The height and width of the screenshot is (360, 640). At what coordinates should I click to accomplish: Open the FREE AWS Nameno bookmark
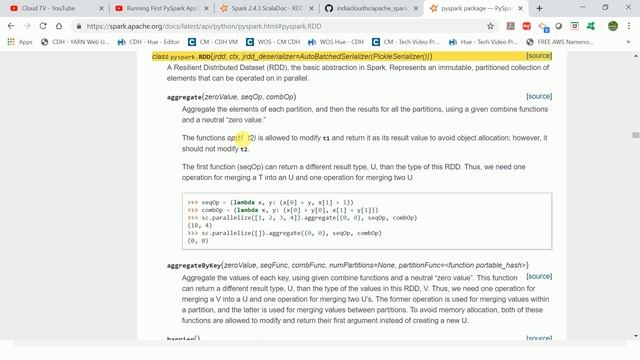pos(560,42)
